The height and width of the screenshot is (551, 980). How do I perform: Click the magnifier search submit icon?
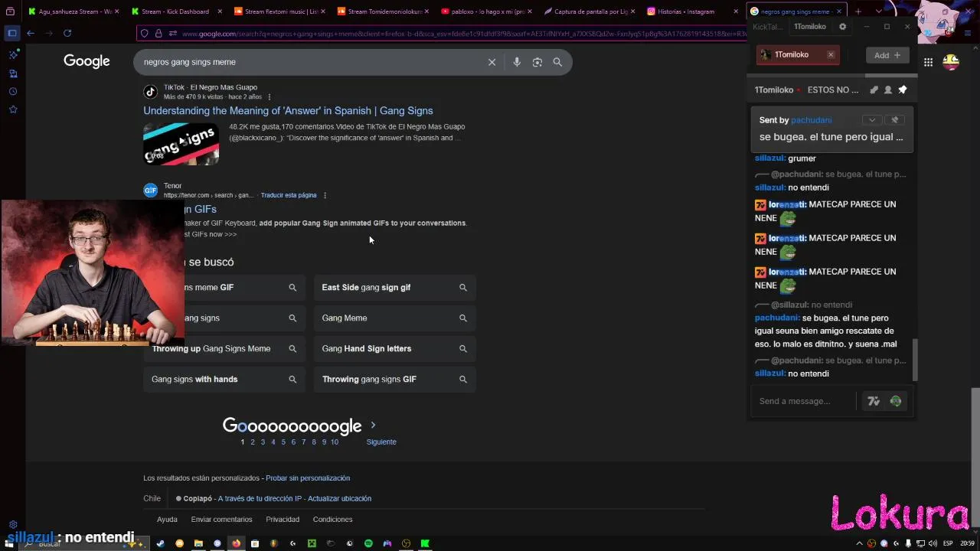(x=557, y=62)
